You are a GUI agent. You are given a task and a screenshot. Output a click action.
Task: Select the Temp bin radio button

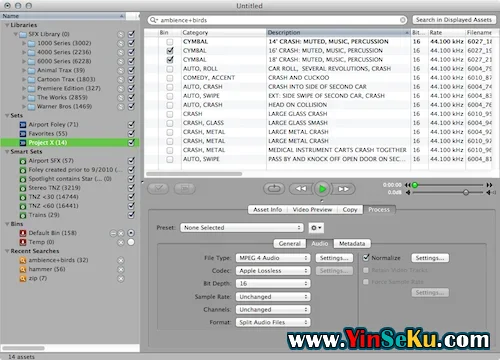pyautogui.click(x=131, y=242)
